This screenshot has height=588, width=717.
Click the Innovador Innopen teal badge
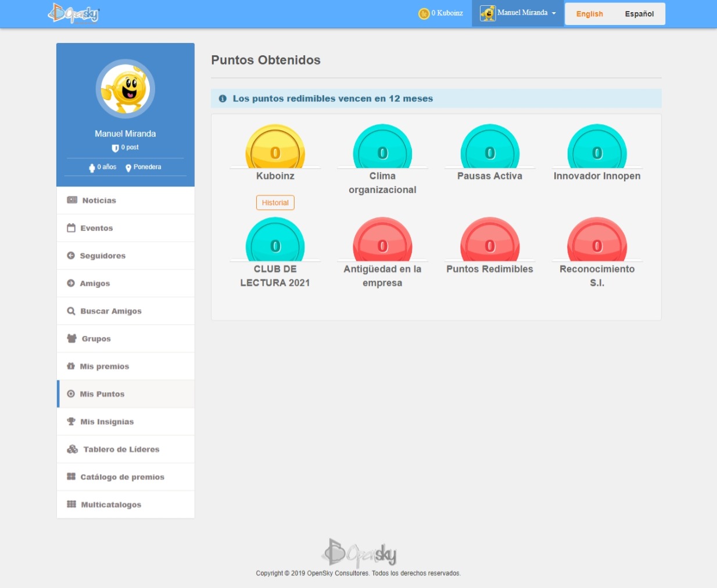[597, 146]
